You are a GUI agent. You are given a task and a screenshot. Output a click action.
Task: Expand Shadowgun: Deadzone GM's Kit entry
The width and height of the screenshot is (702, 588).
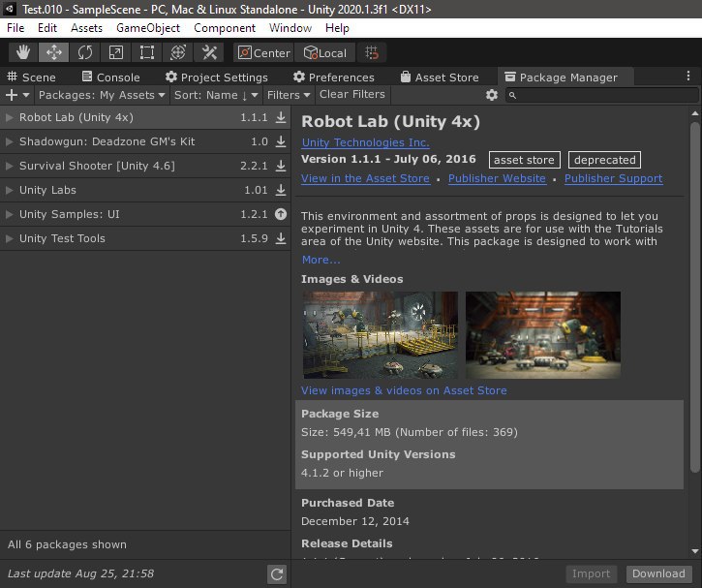tap(9, 141)
